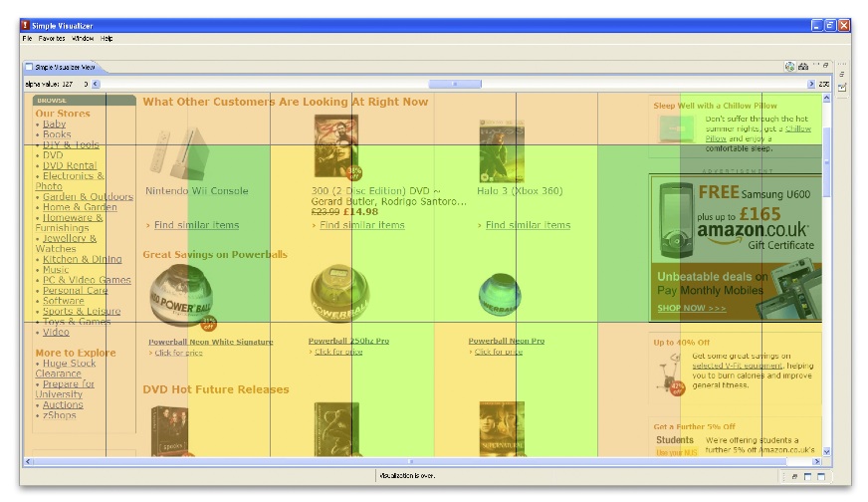Viewport: 868px width, 502px height.
Task: Click Find similar items under Halo 3
Action: (528, 225)
